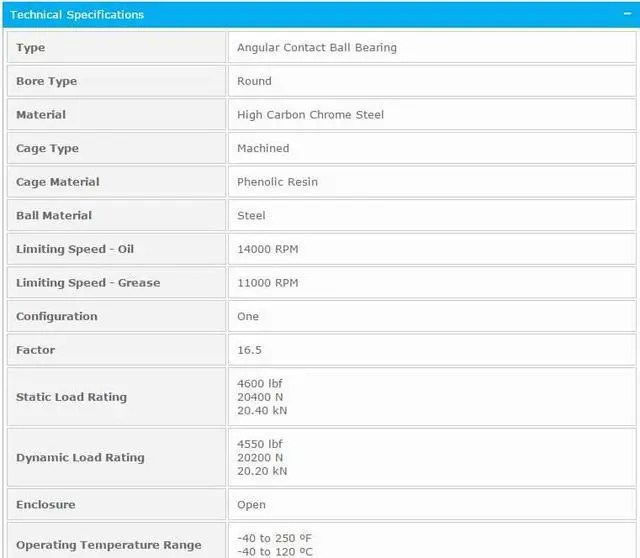
Task: Click the Dynamic Load Rating label
Action: 80,458
